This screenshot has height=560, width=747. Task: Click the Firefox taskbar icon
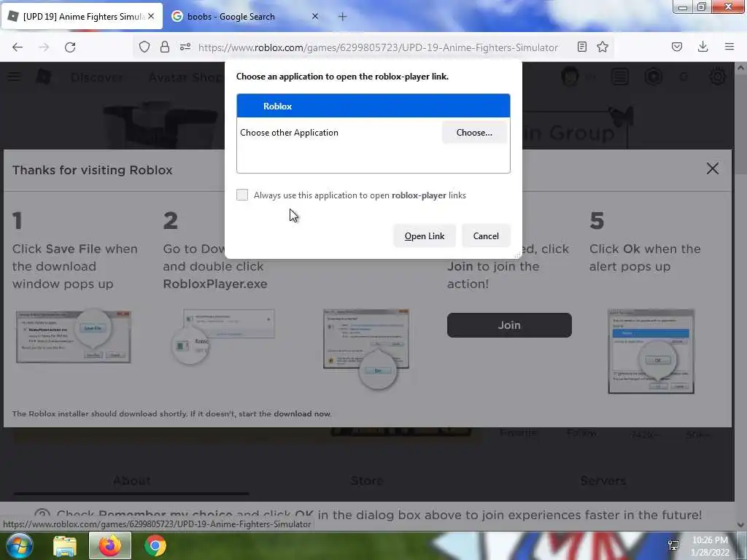point(109,545)
